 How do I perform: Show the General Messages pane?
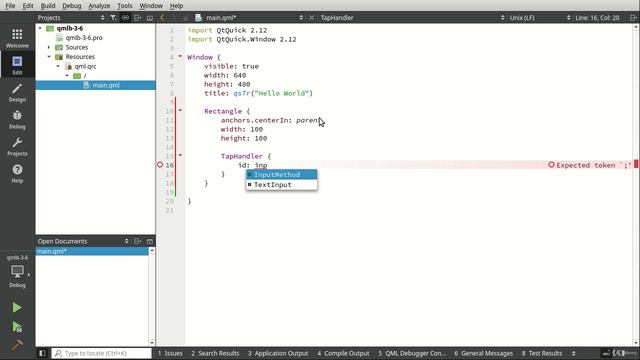tap(483, 353)
